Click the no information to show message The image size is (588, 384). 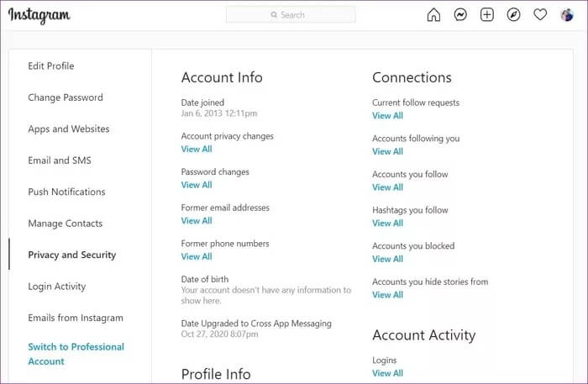pos(266,295)
